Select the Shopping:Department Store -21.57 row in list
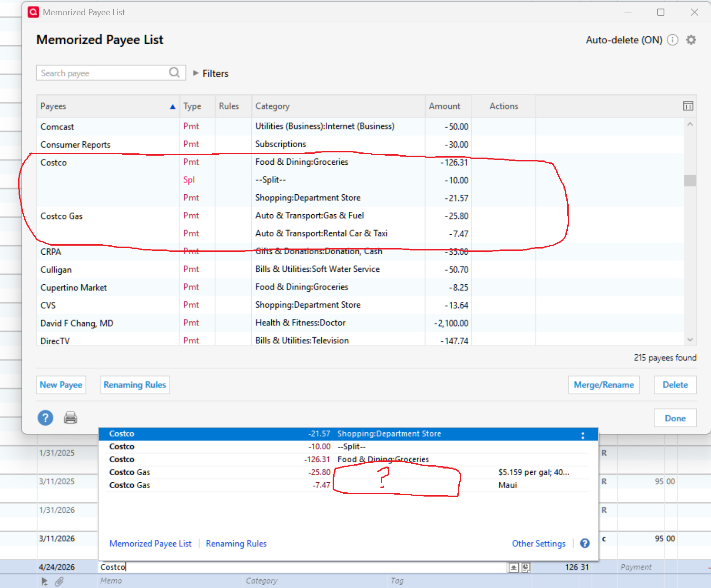The width and height of the screenshot is (711, 588). (x=360, y=198)
